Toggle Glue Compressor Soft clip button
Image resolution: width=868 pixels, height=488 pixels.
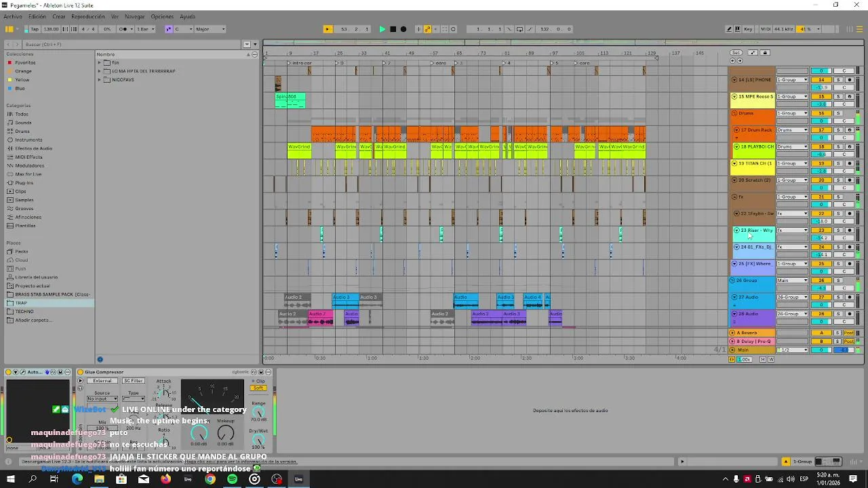pos(258,388)
